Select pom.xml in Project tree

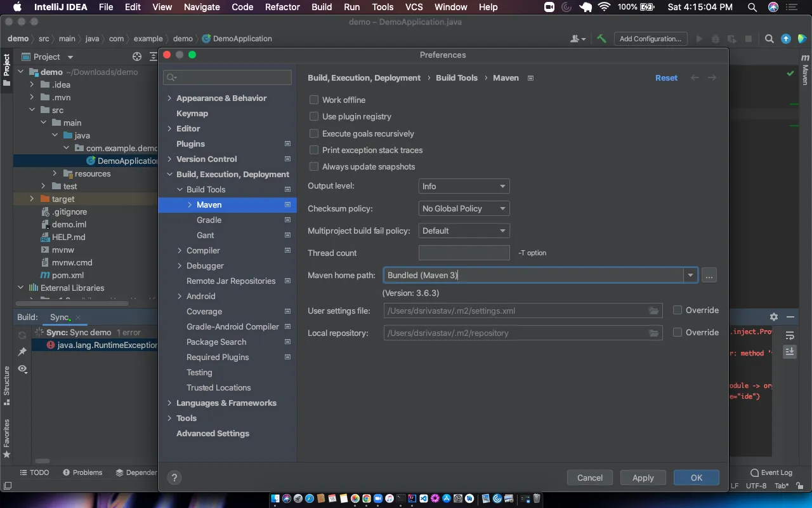point(68,275)
